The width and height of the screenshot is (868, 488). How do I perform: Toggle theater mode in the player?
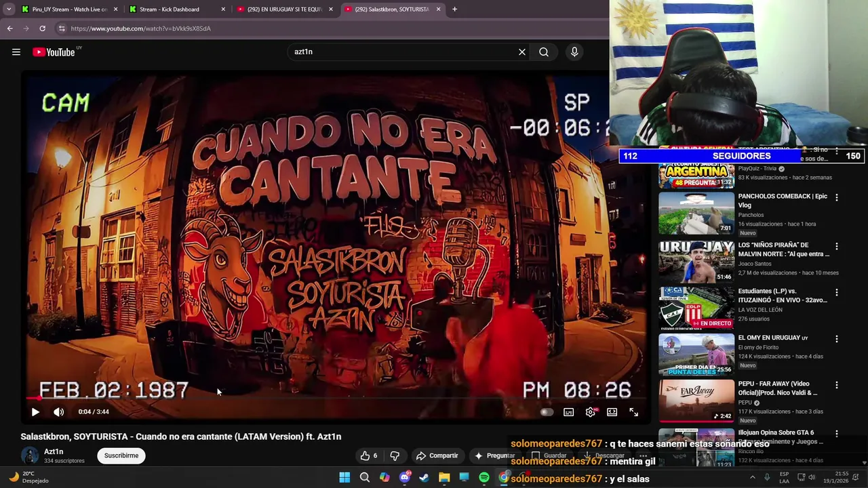point(612,411)
